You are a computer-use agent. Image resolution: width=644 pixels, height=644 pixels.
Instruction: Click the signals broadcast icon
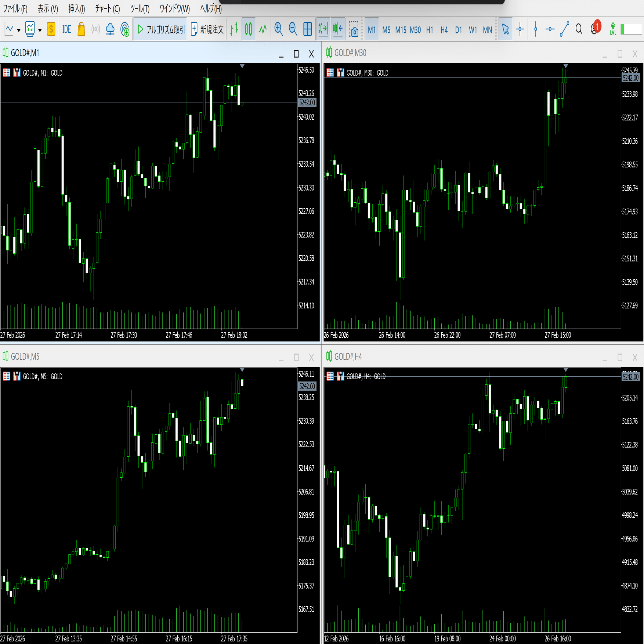coord(95,29)
